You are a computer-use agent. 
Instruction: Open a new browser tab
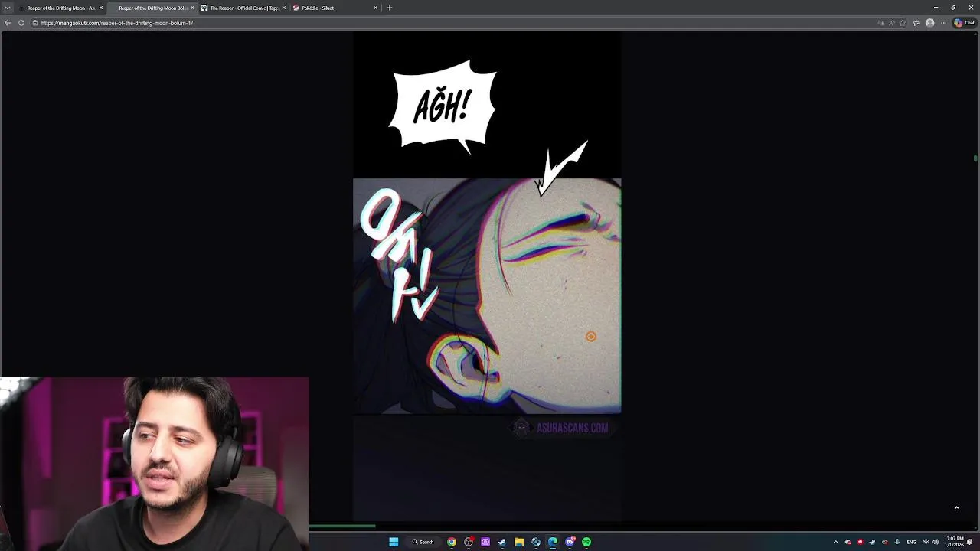pos(389,8)
